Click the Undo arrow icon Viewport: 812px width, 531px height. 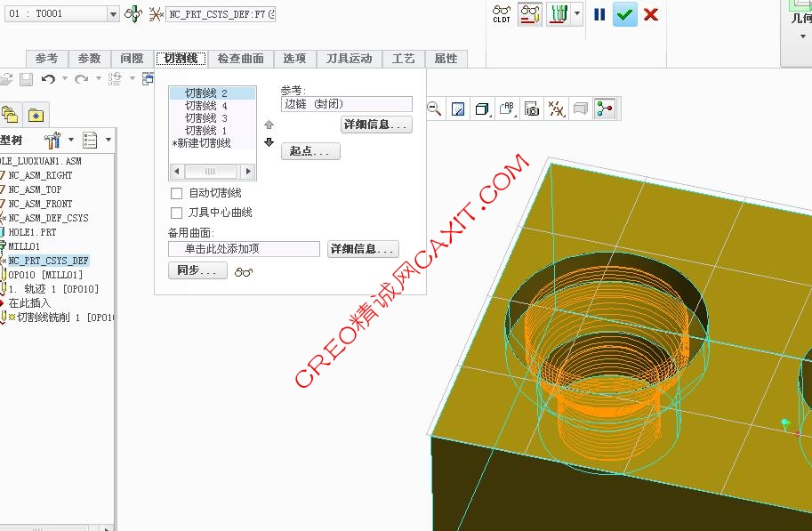48,79
